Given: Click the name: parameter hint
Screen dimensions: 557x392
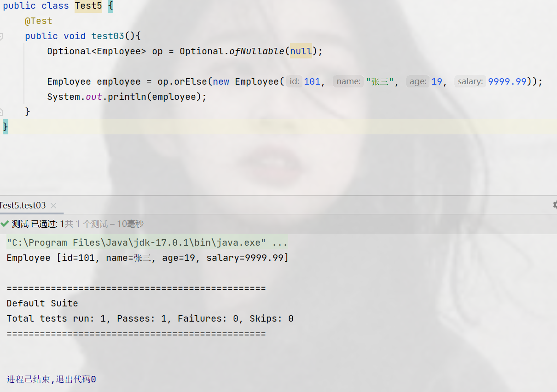Looking at the screenshot, I should click(x=348, y=81).
